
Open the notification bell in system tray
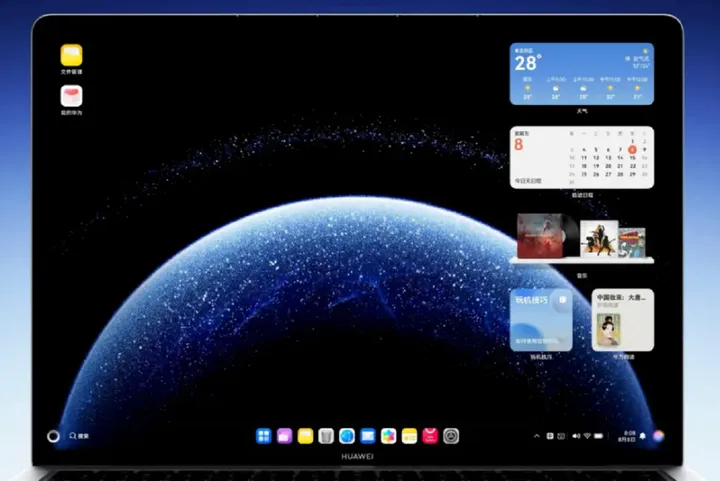point(642,436)
